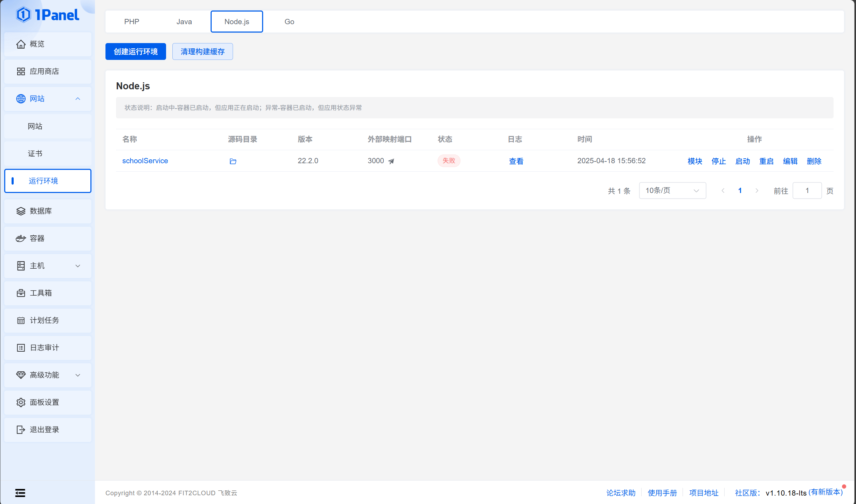Click the 创建运行环境 button
This screenshot has height=504, width=856.
[x=136, y=51]
